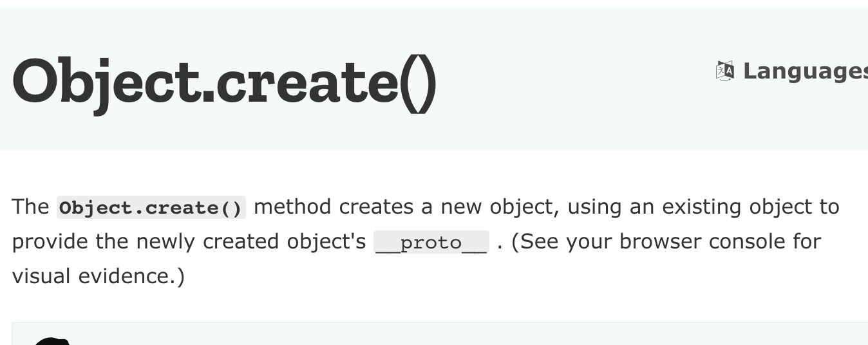
Task: Click the black icon at the bottom left
Action: pyautogui.click(x=52, y=341)
